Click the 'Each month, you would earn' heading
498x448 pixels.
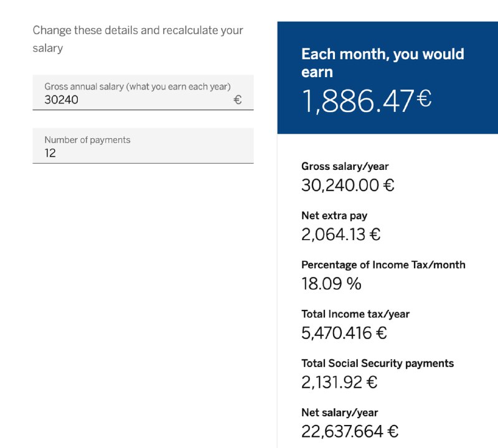383,63
